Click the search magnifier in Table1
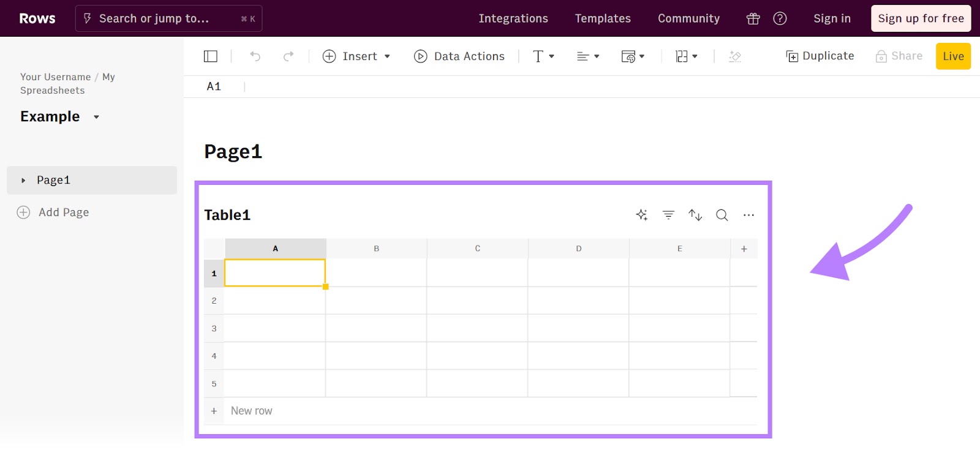This screenshot has width=980, height=458. point(722,215)
